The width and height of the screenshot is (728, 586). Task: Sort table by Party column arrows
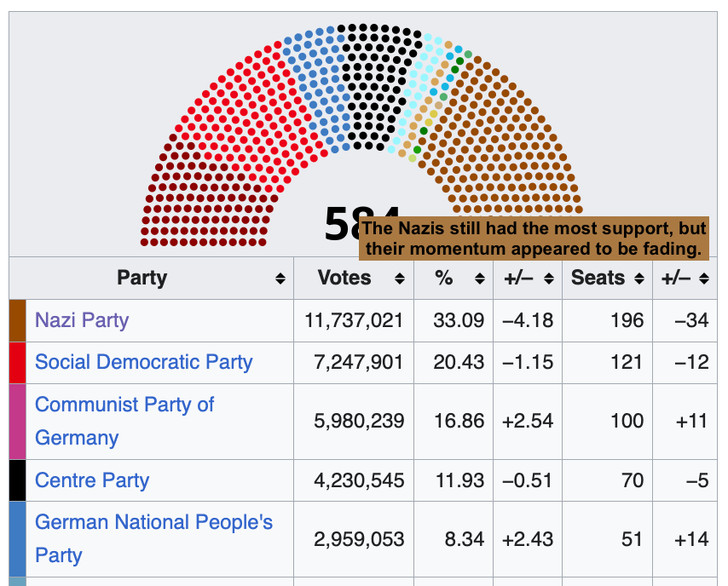point(280,279)
